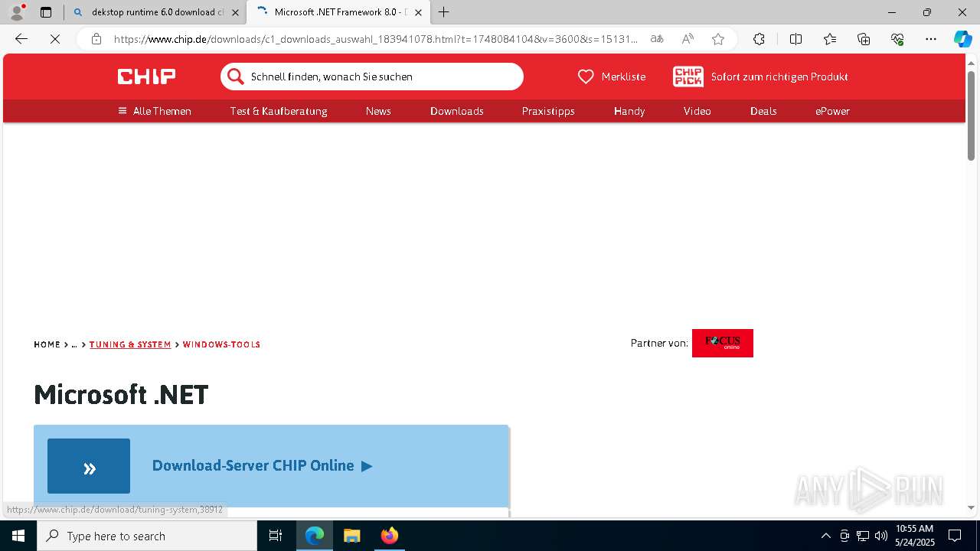Click the HOME breadcrumb
Screen dimensions: 980x551
point(47,344)
